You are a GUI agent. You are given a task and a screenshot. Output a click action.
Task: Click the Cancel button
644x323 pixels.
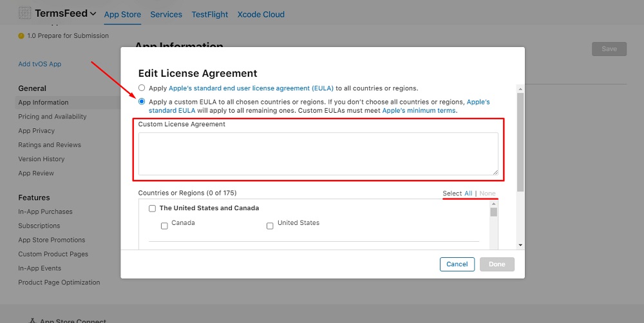tap(457, 264)
